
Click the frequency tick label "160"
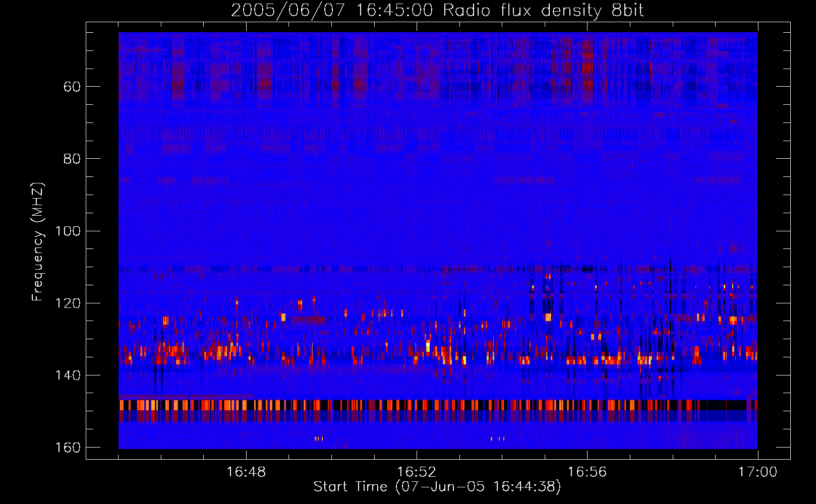coord(68,448)
